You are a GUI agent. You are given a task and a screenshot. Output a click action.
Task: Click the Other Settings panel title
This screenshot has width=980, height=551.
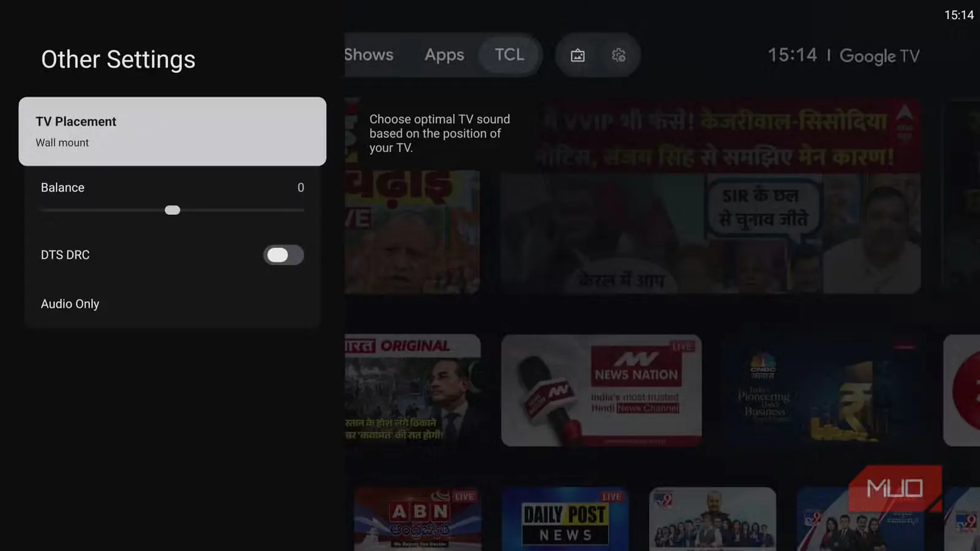coord(118,59)
